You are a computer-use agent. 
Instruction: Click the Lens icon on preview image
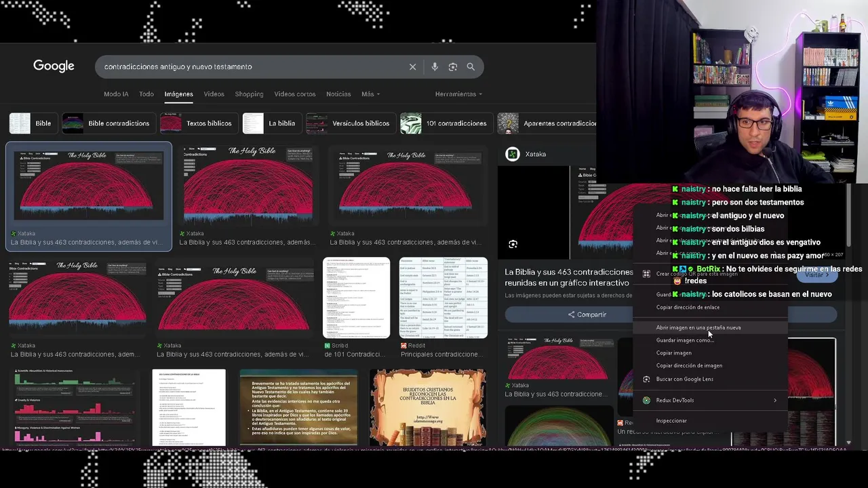pos(513,244)
